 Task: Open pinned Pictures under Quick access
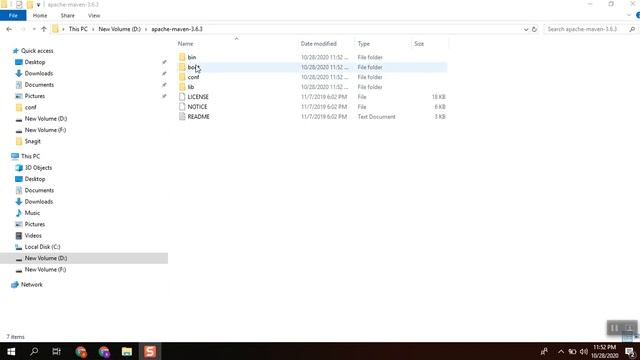[35, 96]
